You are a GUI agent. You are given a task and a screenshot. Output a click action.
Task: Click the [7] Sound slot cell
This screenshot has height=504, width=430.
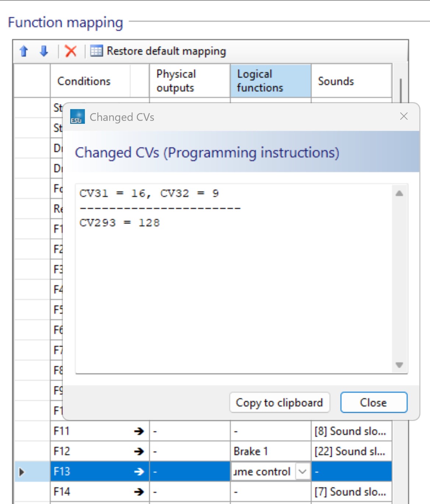[x=352, y=492]
